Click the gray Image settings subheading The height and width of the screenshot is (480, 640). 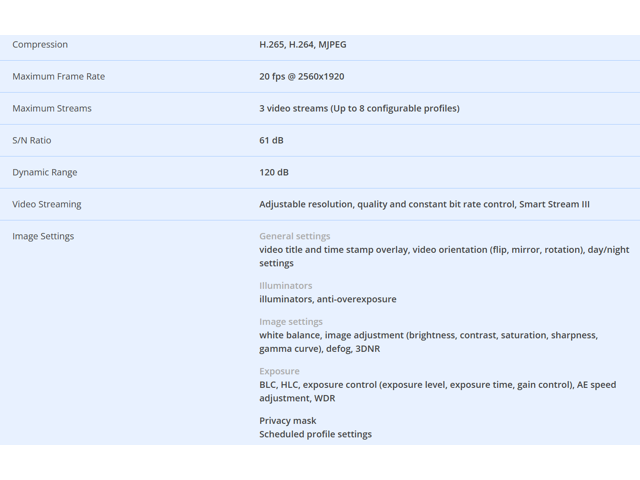[x=291, y=322]
